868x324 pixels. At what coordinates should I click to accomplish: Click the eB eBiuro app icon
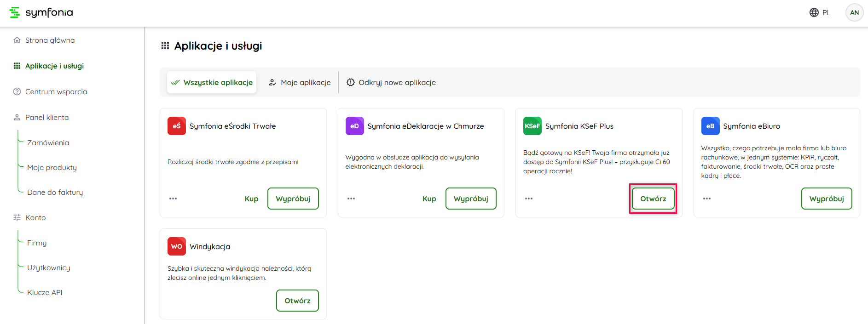point(710,126)
